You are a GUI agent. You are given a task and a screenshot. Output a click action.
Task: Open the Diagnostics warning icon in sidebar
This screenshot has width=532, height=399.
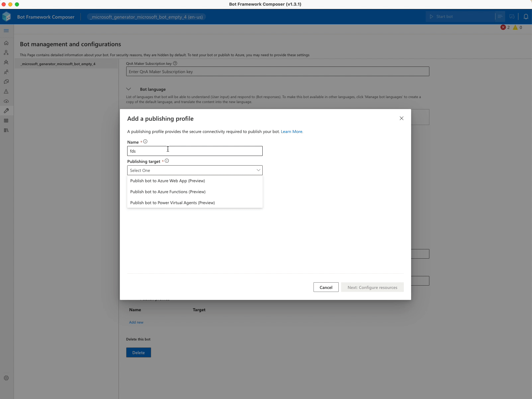click(6, 91)
